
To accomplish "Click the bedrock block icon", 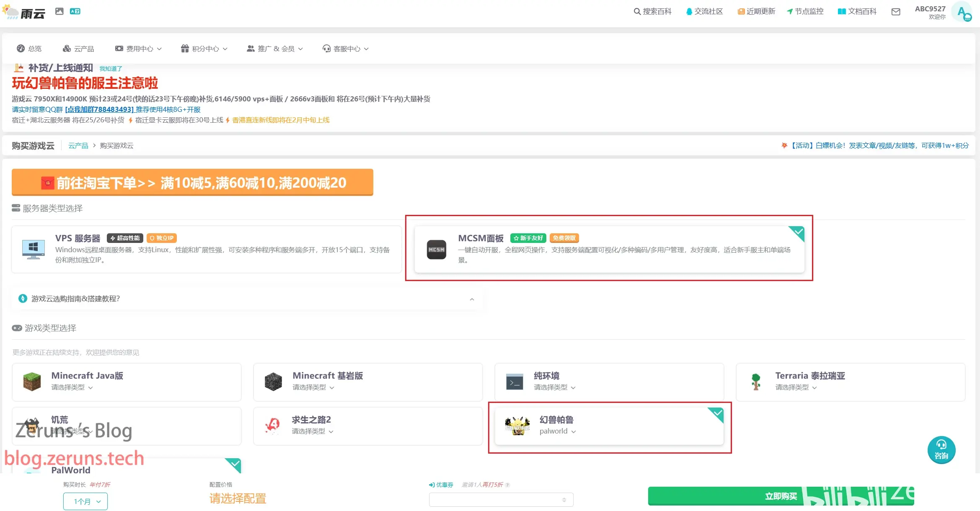I will pyautogui.click(x=273, y=382).
